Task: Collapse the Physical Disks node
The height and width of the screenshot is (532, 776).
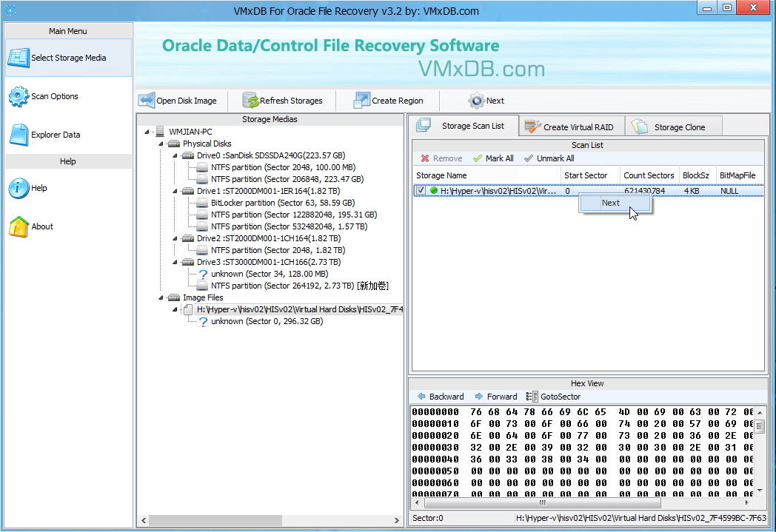Action: pos(161,144)
